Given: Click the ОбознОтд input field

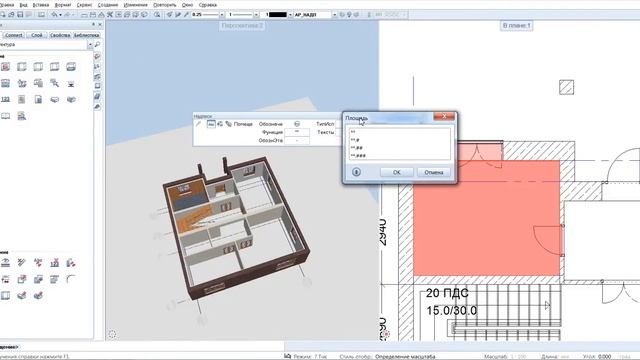Looking at the screenshot, I should click(297, 140).
